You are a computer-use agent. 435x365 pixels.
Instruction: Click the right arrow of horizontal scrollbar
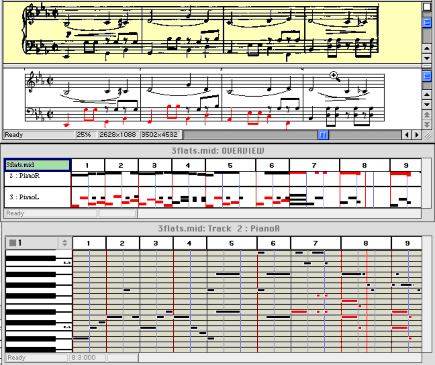point(417,135)
